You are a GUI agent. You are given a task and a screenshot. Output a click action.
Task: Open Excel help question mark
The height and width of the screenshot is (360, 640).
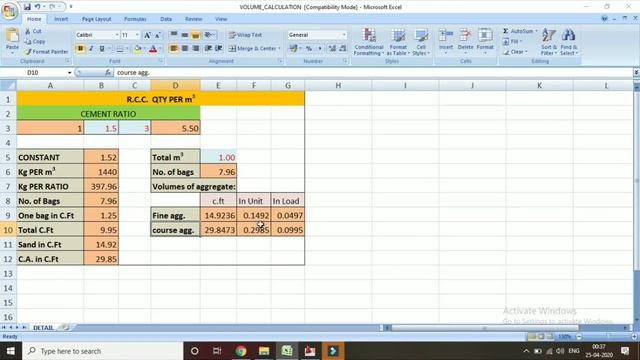[604, 19]
